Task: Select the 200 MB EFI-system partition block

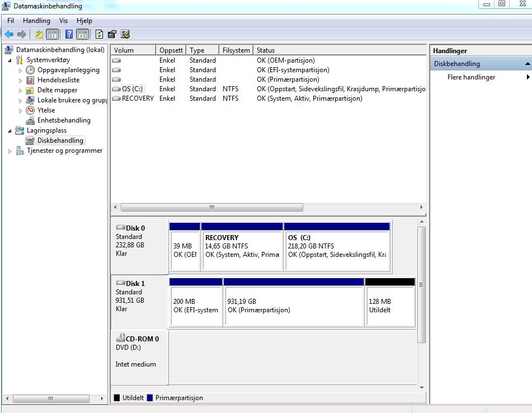Action: (x=196, y=302)
